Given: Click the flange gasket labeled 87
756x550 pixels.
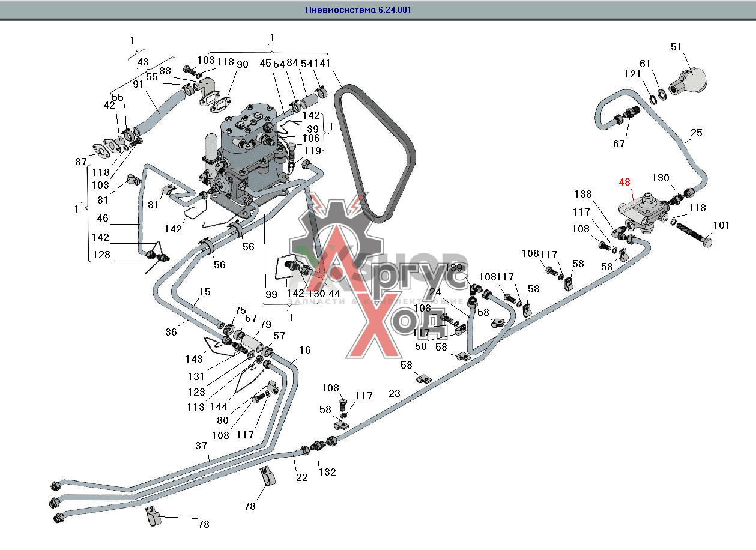Looking at the screenshot, I should (101, 150).
